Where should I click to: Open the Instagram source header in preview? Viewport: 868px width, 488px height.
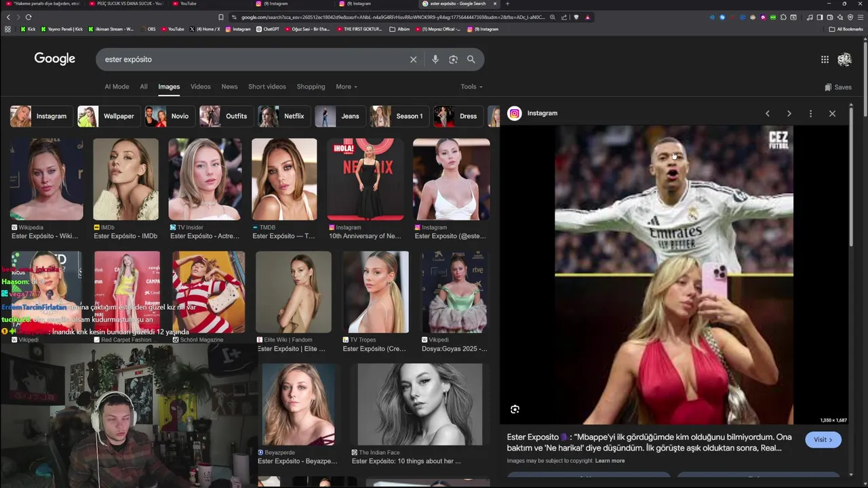pos(533,113)
